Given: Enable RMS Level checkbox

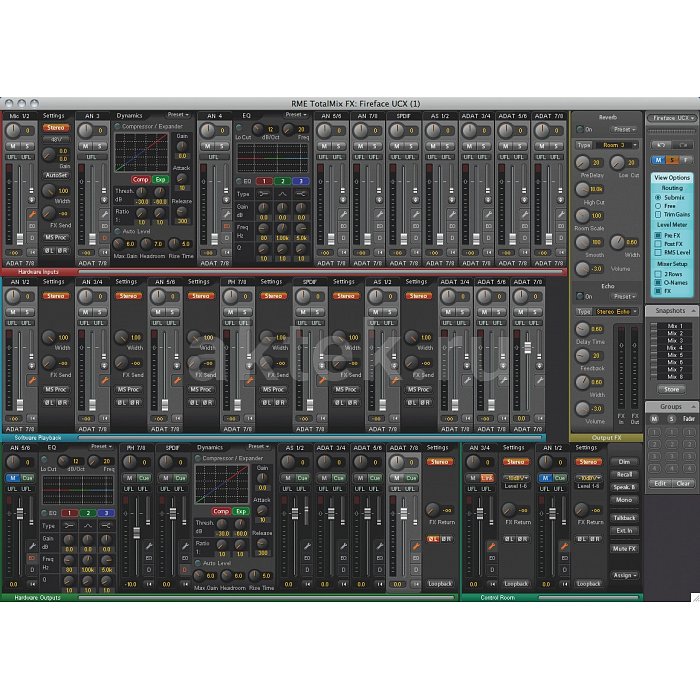Looking at the screenshot, I should pos(658,252).
